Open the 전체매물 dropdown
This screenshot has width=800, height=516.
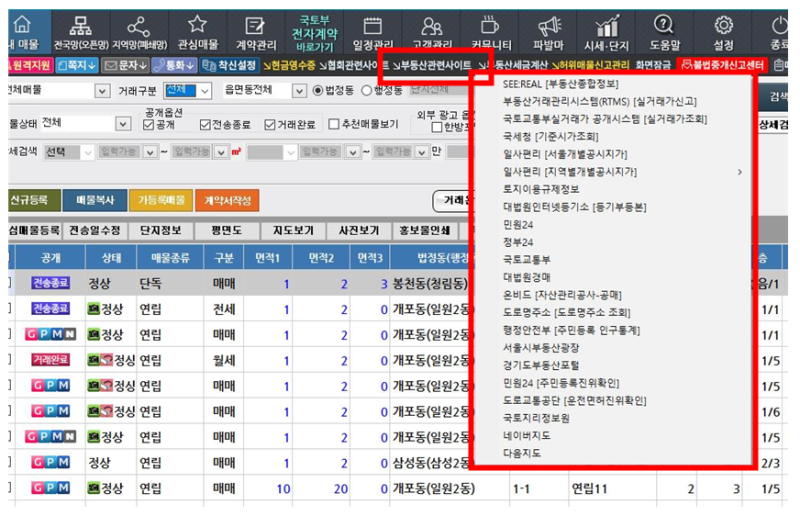coord(102,91)
